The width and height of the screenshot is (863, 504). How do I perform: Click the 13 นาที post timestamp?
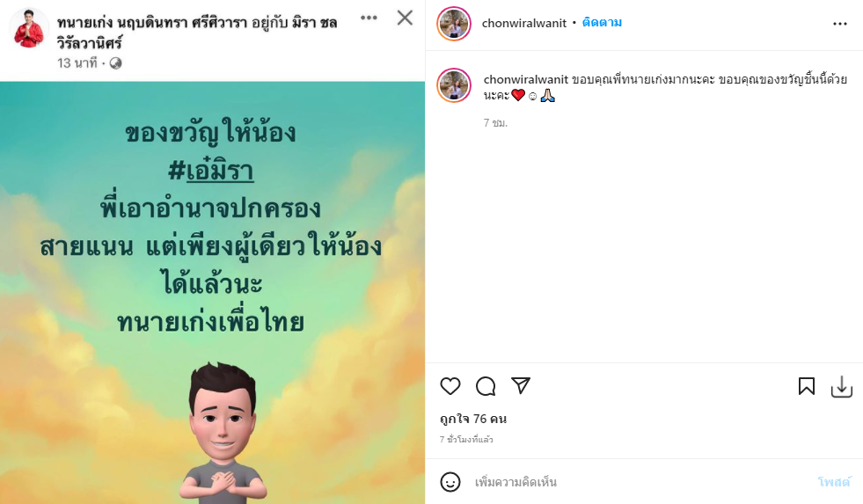tap(77, 63)
